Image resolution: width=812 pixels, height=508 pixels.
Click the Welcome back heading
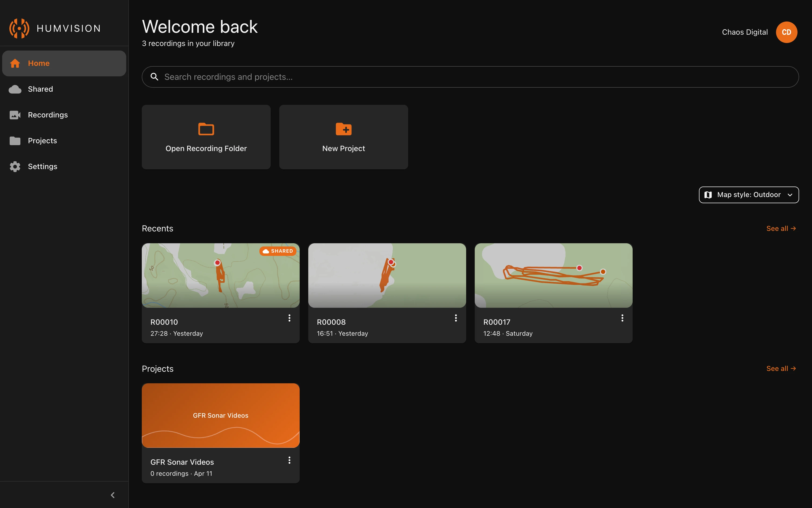tap(200, 27)
